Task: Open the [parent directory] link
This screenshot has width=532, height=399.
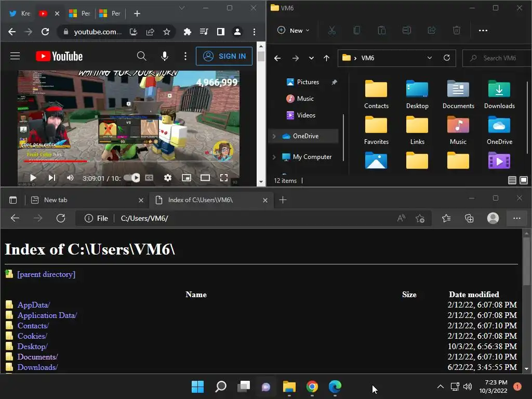Action: 46,274
